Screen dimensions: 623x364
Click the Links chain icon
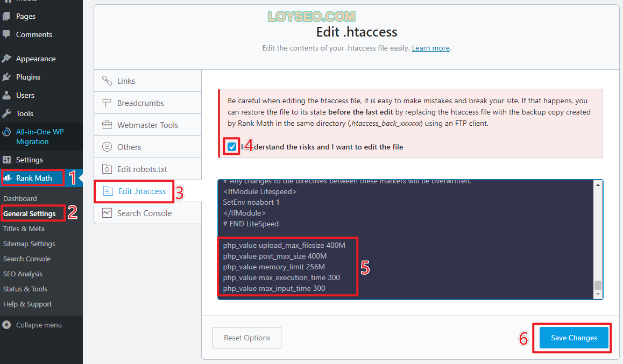(107, 81)
